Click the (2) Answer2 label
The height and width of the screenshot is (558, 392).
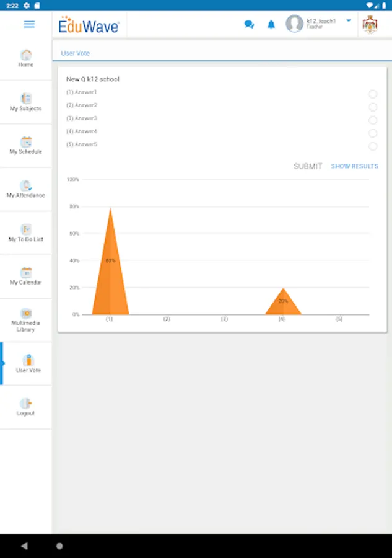click(x=82, y=105)
